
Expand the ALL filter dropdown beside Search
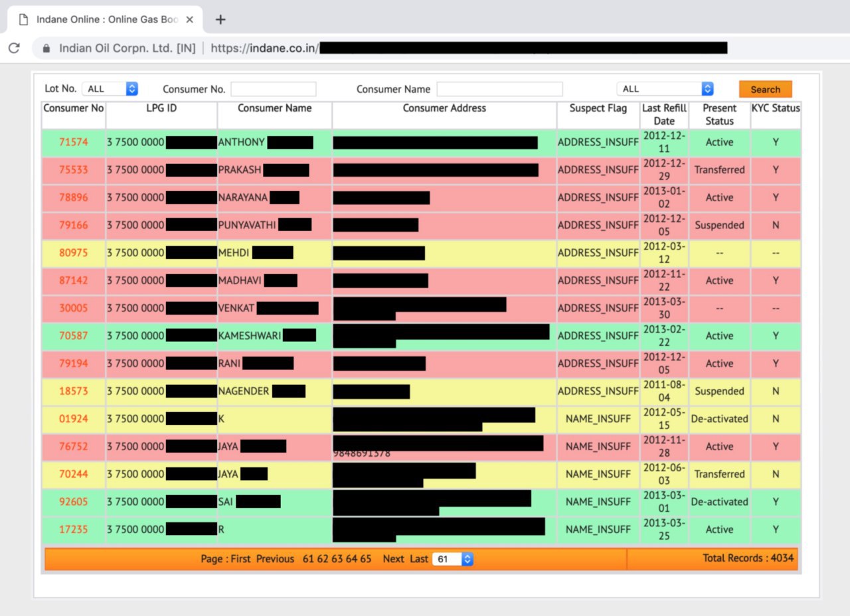(665, 89)
